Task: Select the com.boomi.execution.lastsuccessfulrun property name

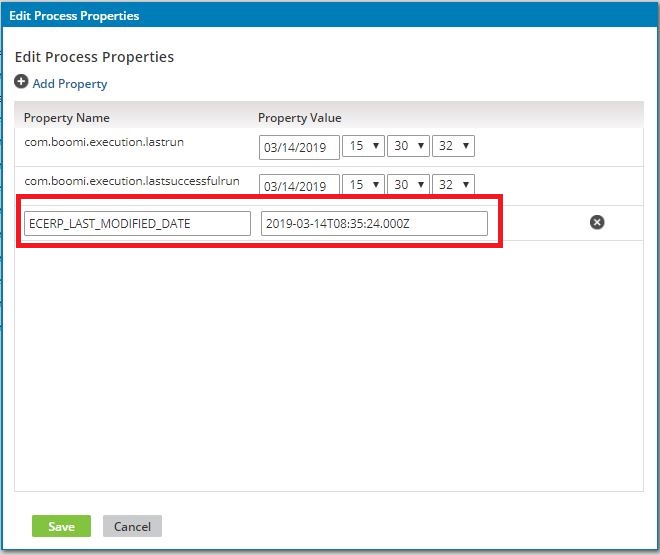Action: [132, 181]
